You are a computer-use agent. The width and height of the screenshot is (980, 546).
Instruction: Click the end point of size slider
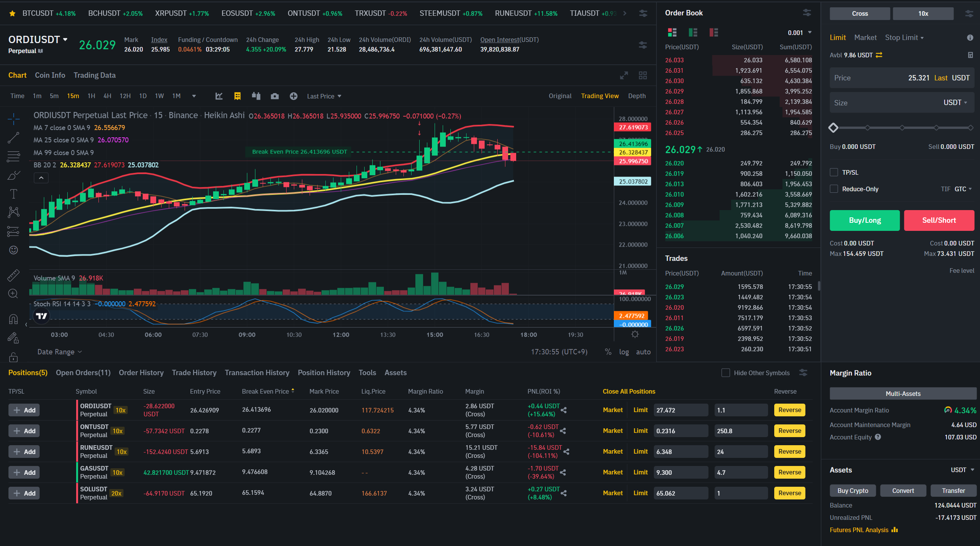971,128
